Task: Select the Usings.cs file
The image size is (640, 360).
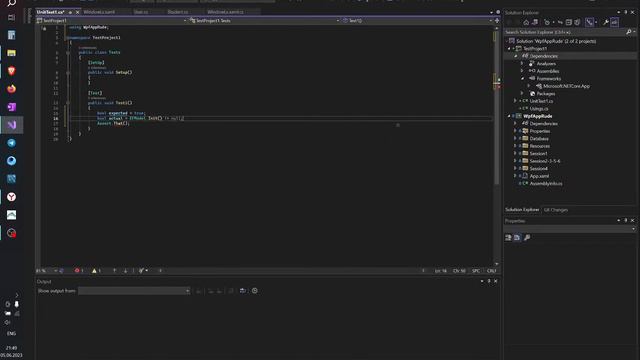Action: (539, 109)
